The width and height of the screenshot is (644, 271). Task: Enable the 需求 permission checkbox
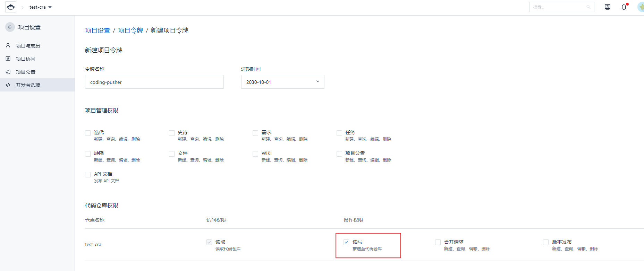(255, 133)
